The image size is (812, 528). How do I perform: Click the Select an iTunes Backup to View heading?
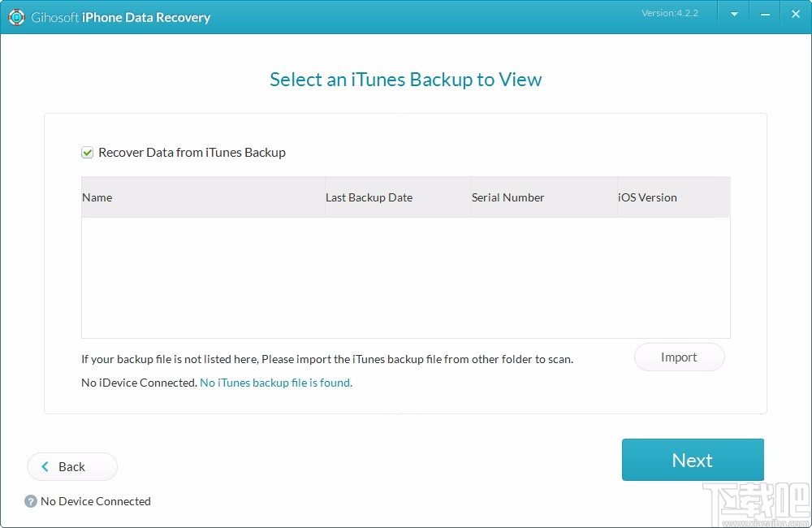tap(405, 80)
